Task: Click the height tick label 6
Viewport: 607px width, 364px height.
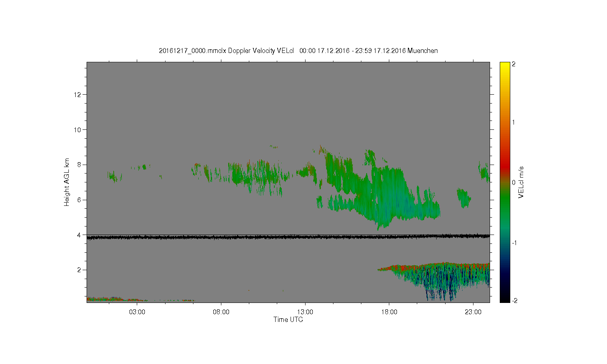Action: coord(80,200)
